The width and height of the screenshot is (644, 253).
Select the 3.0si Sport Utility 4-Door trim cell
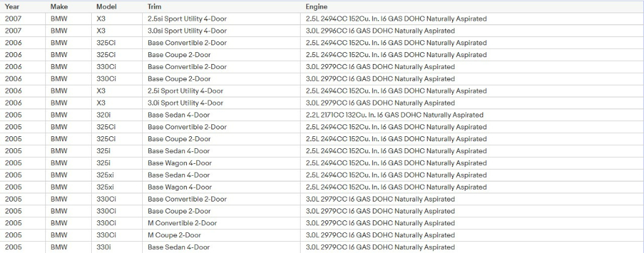(x=187, y=31)
